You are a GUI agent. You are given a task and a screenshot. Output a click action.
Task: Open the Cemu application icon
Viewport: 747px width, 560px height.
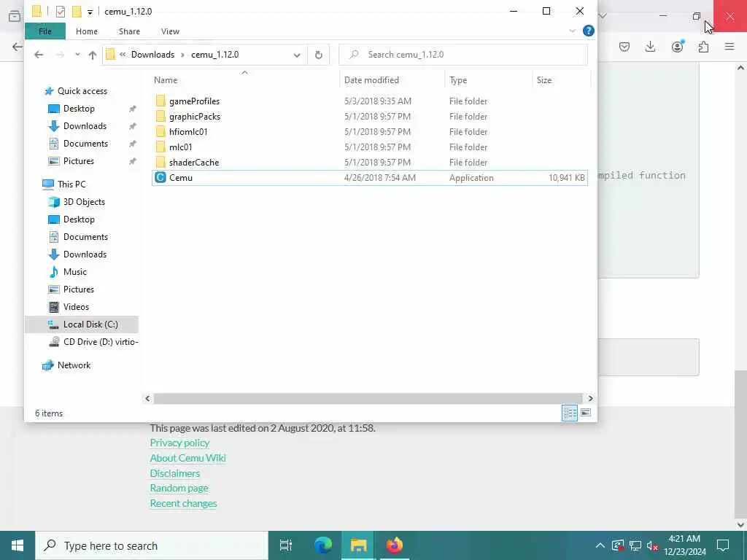point(160,178)
